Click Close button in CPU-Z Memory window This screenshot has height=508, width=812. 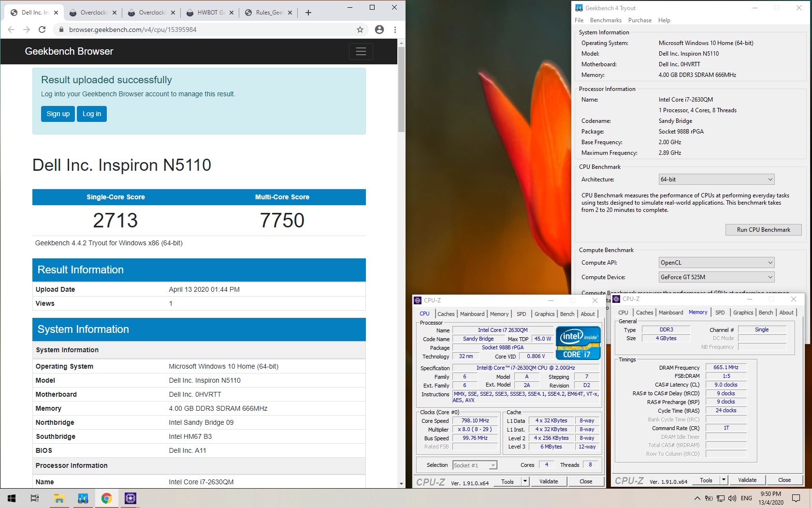784,480
